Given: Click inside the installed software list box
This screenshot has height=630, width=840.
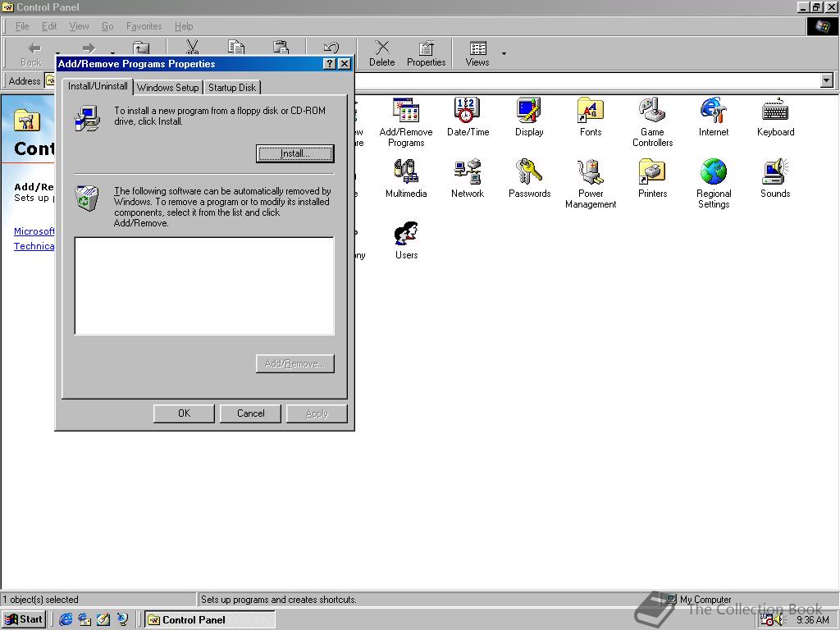Looking at the screenshot, I should click(x=204, y=286).
